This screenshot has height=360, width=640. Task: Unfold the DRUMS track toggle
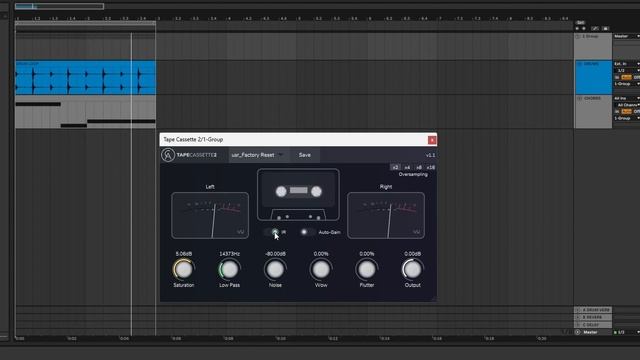[x=580, y=64]
